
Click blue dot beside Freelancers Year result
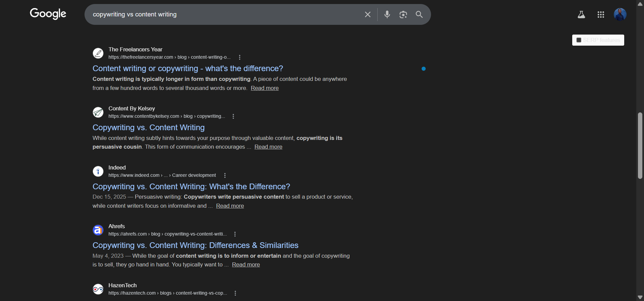tap(424, 69)
